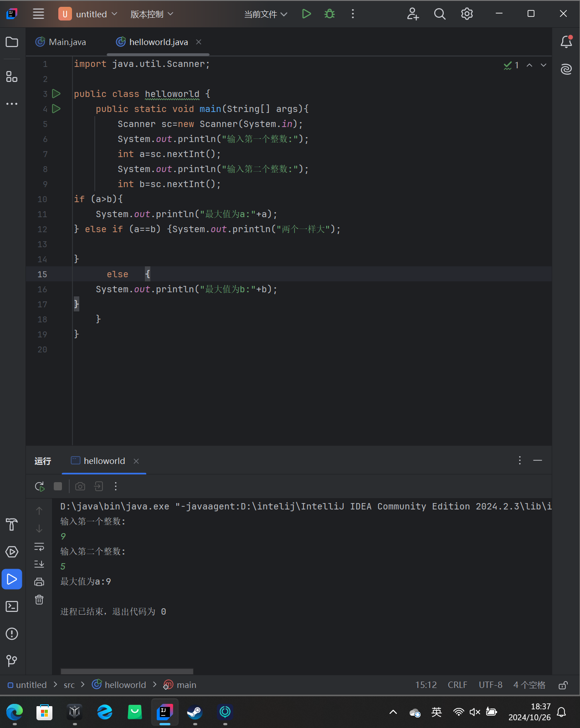Viewport: 580px width, 728px height.
Task: Open the inspection widget showing 1 typo
Action: point(511,65)
